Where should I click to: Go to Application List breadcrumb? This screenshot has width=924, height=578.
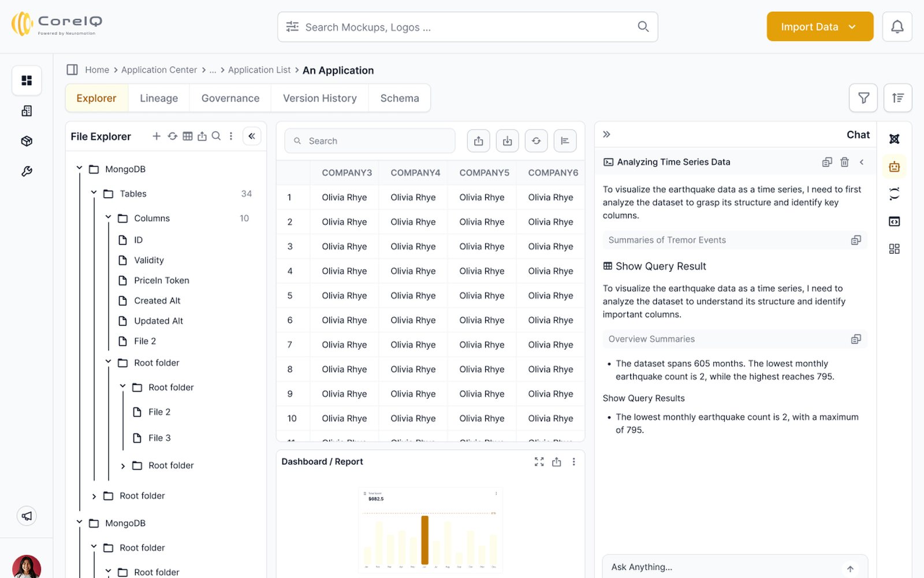tap(259, 70)
